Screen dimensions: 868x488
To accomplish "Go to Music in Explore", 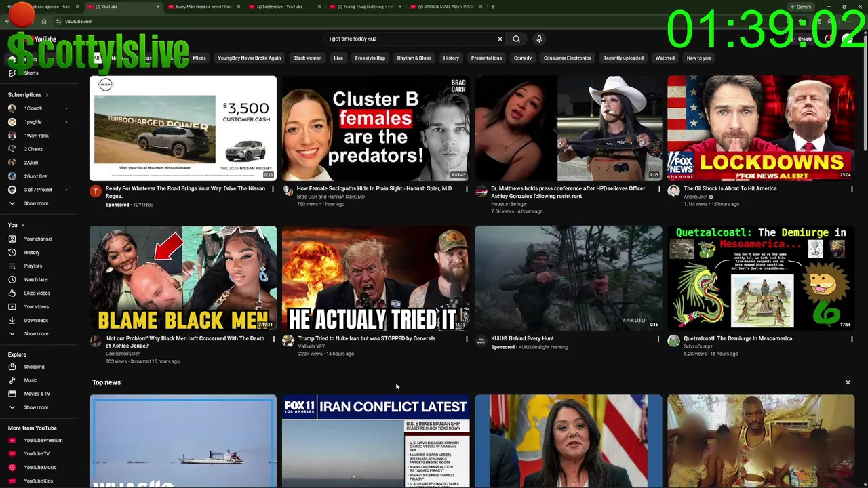I will [x=31, y=380].
